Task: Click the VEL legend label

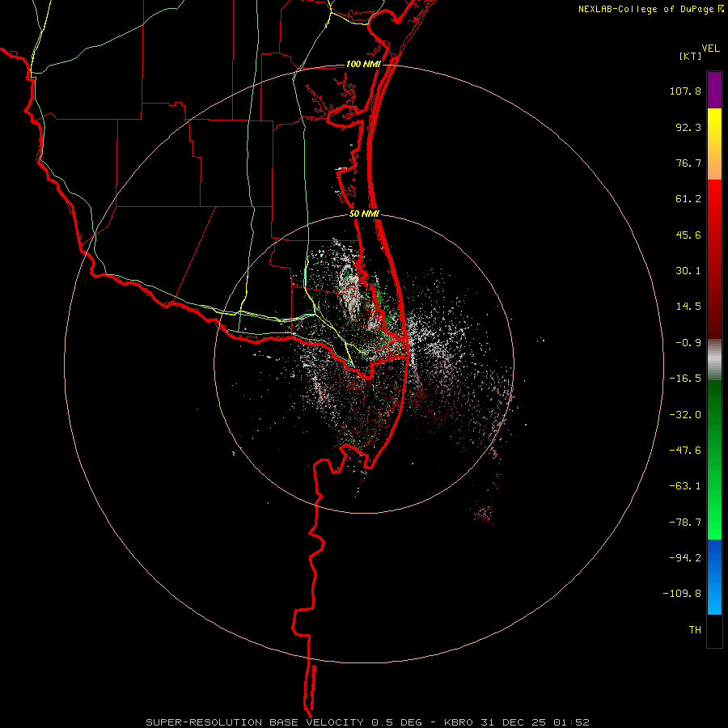Action: click(x=710, y=49)
